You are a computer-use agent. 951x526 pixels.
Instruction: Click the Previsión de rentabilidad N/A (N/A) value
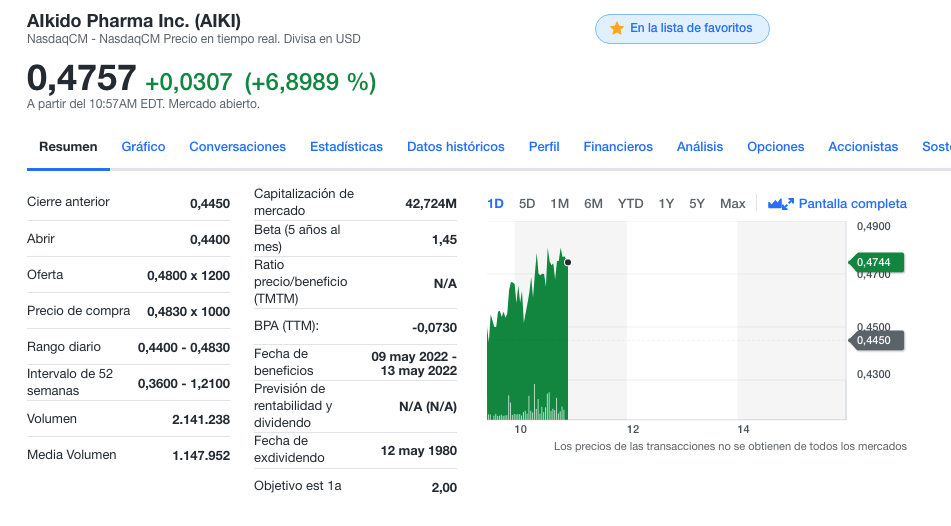[428, 406]
